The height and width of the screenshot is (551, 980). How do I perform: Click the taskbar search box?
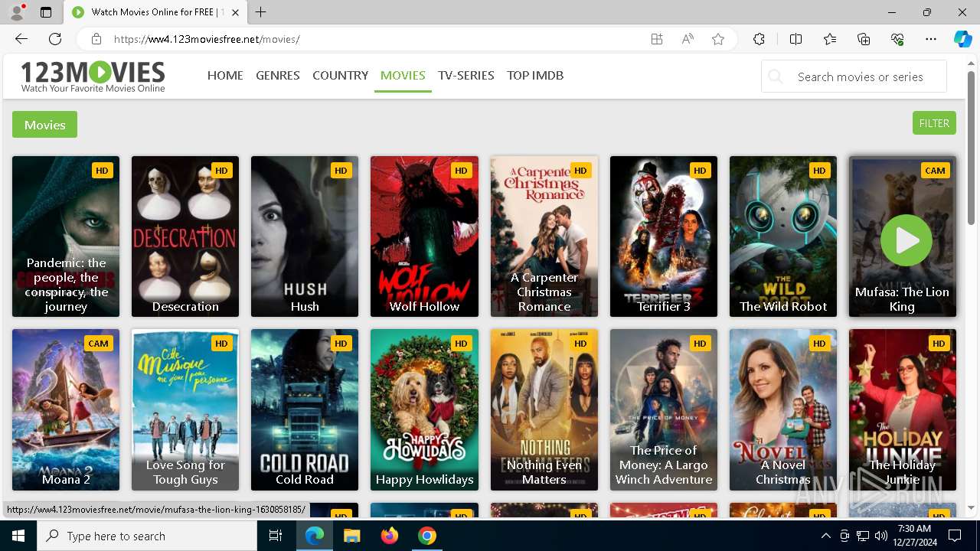click(147, 536)
